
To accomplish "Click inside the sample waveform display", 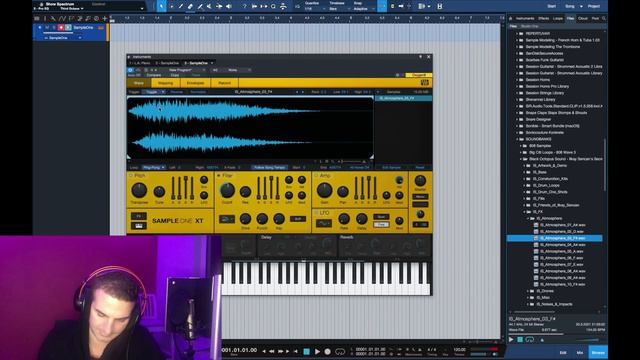I will click(x=250, y=128).
